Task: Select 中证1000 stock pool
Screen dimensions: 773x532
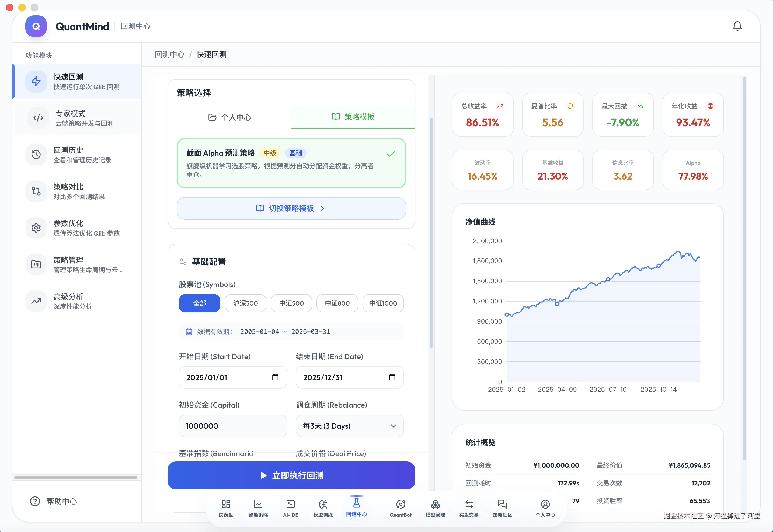Action: [383, 303]
